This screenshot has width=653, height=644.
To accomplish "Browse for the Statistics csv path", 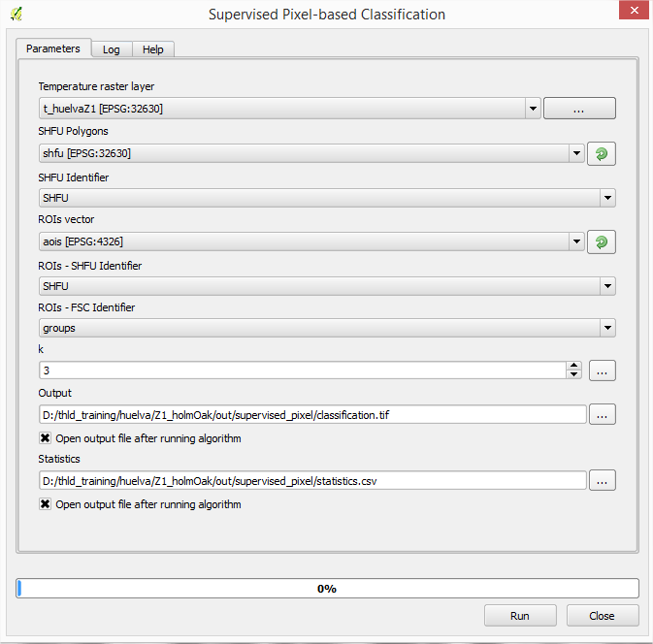I will click(x=602, y=480).
